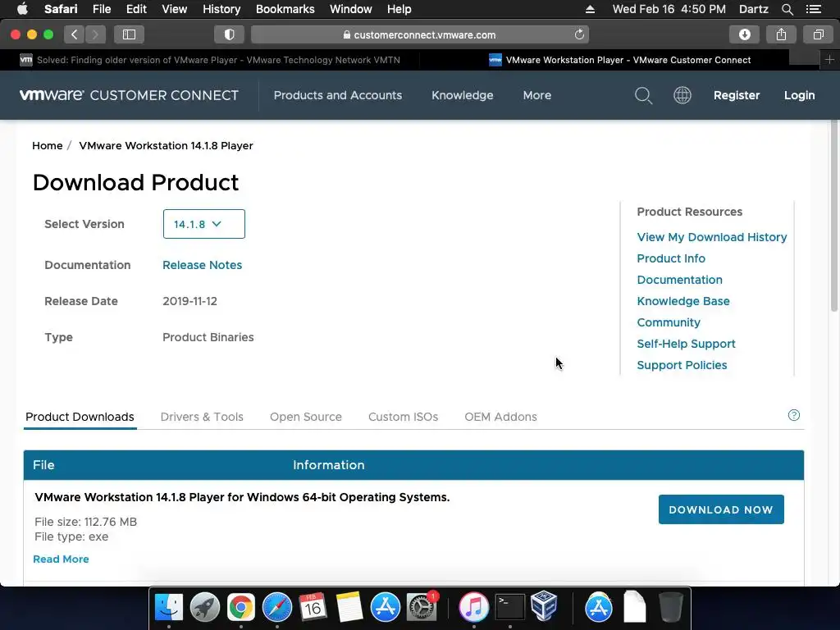This screenshot has height=630, width=840.
Task: Open iTunes music icon in Dock
Action: click(473, 608)
